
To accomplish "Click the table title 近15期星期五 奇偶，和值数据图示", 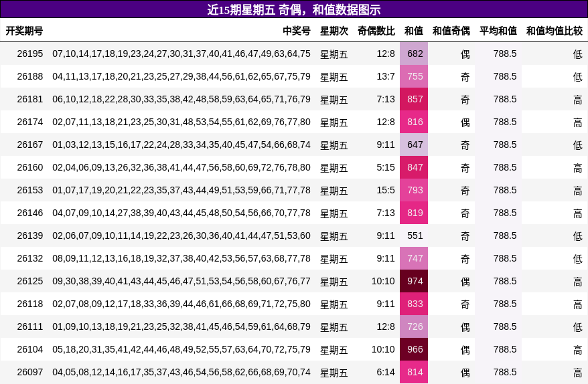I will point(294,9).
